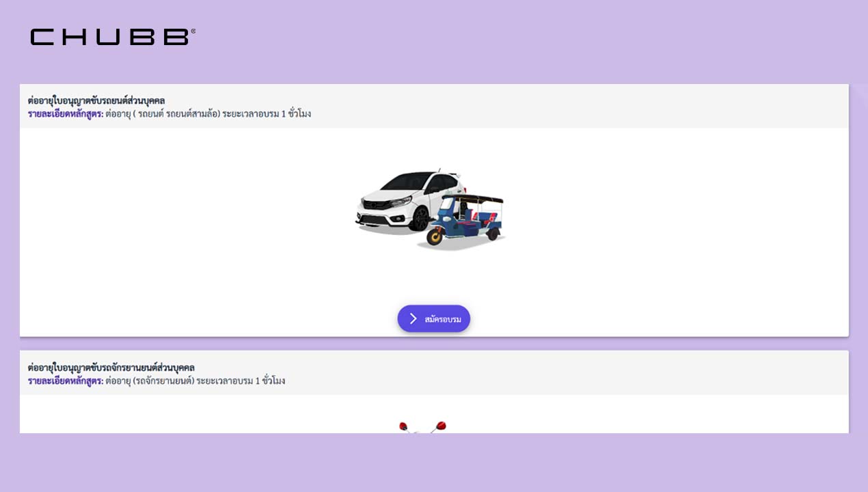Select the ต่ออายุใบอนุญาตขับรถยนต์ส่วนบุคคล course title
The image size is (868, 492).
96,100
